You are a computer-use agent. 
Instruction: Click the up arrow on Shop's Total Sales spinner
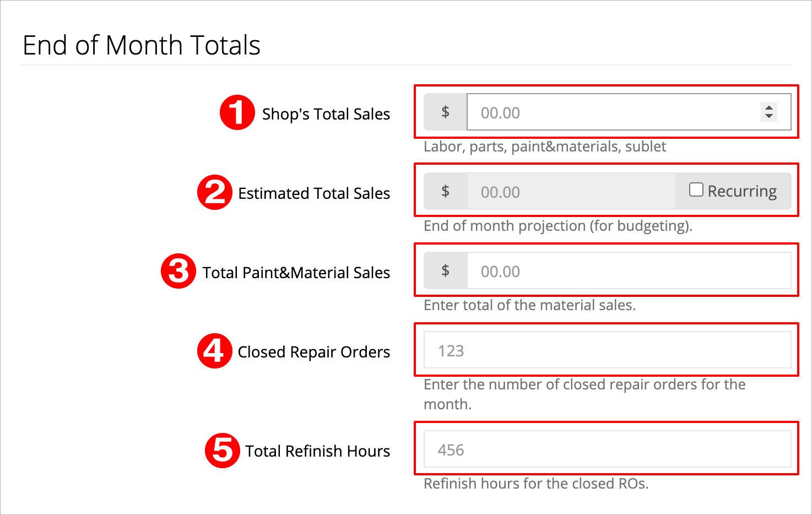click(769, 109)
